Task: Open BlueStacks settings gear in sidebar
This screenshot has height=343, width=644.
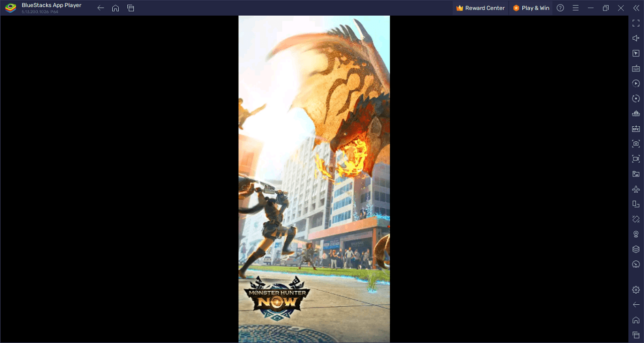Action: tap(636, 290)
